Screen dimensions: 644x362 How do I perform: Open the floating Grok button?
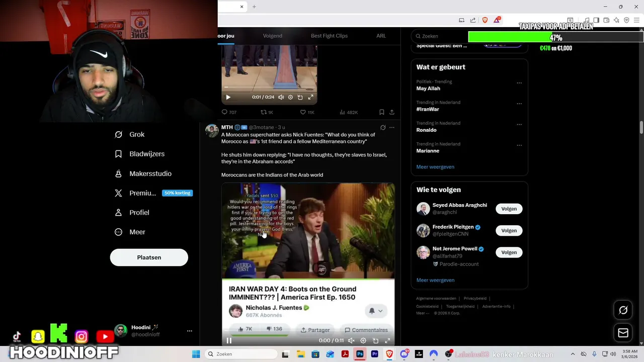coord(623,310)
